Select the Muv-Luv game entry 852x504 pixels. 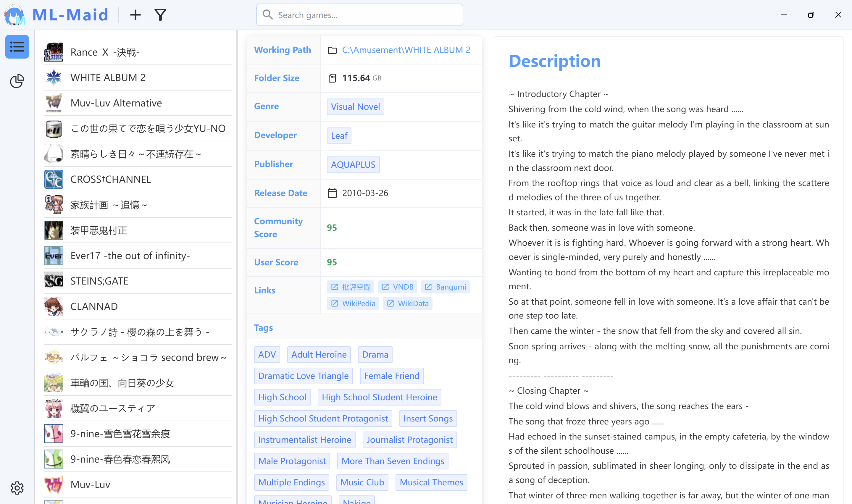(x=138, y=485)
